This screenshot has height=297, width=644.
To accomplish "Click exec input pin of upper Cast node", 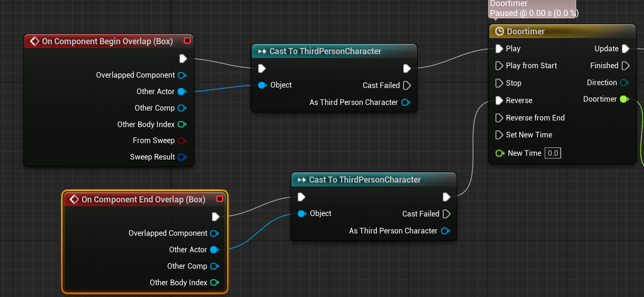I will (262, 69).
